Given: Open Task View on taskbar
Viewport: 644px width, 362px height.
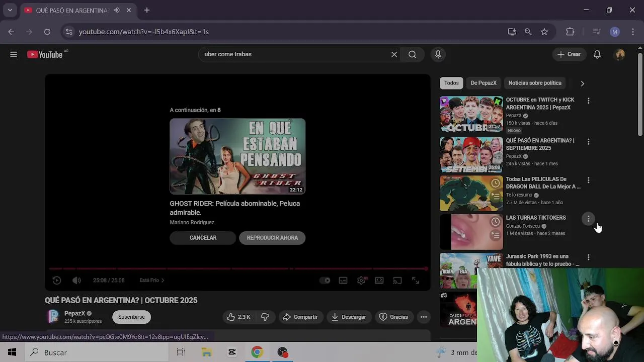Looking at the screenshot, I should pyautogui.click(x=181, y=352).
